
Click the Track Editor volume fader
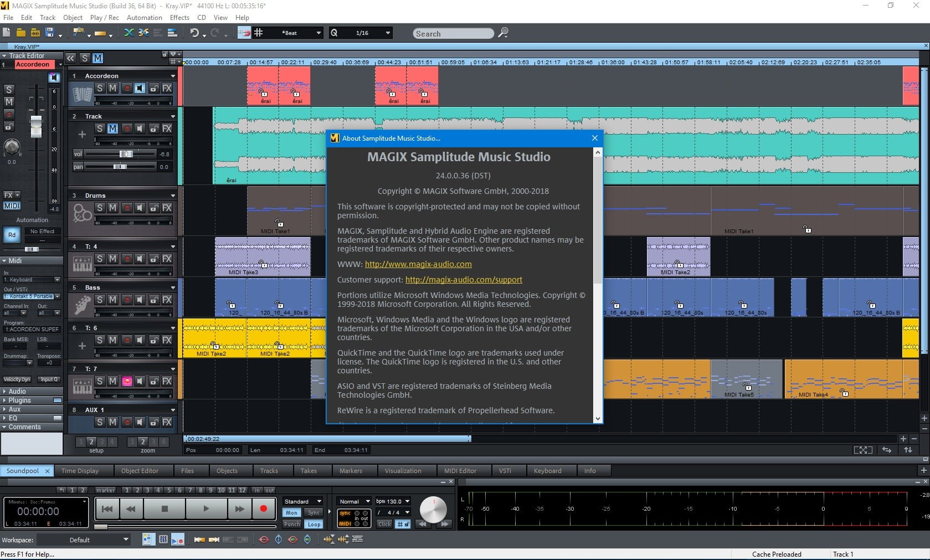[x=36, y=127]
